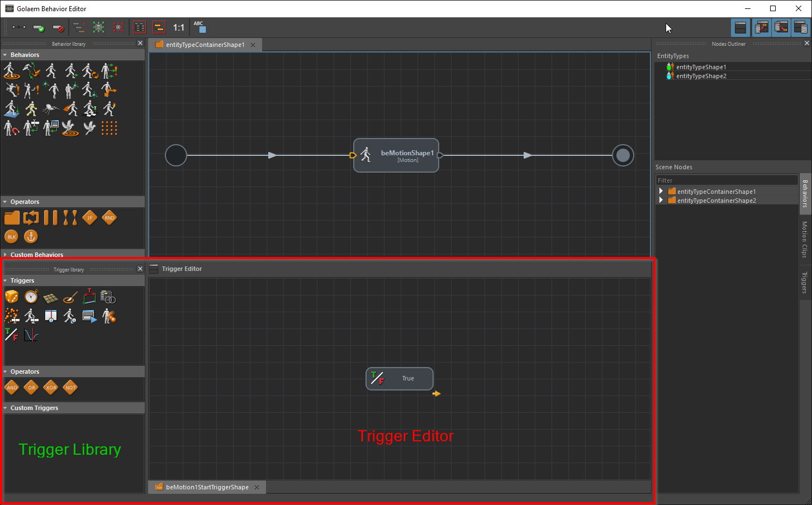Add the IF operator diamond
Image resolution: width=812 pixels, height=505 pixels.
click(x=89, y=218)
